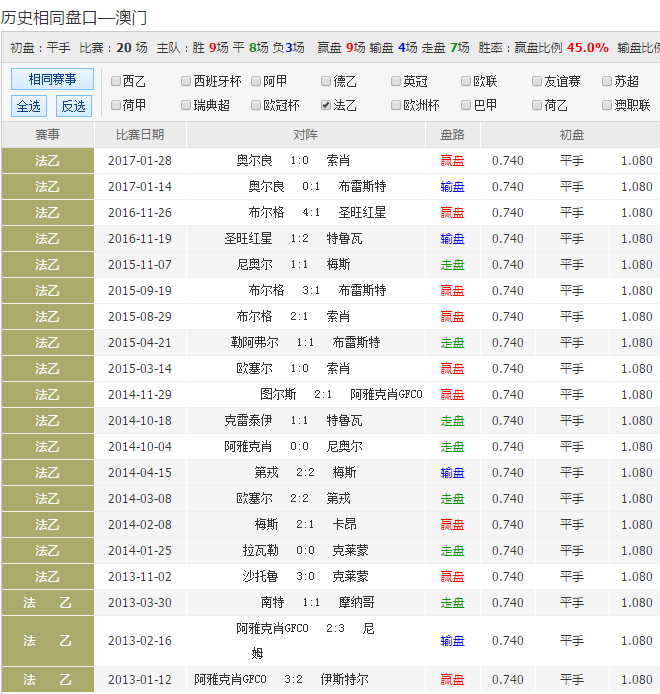Tick the 苏超 checkbox
The height and width of the screenshot is (694, 660).
pos(607,81)
